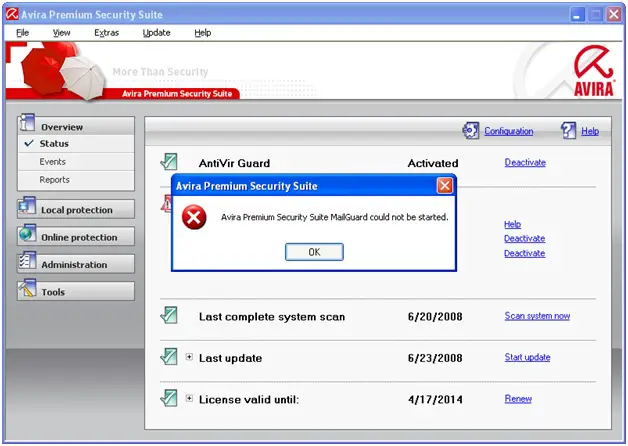628x446 pixels.
Task: Click the Help link next to Configuration
Action: pyautogui.click(x=590, y=131)
